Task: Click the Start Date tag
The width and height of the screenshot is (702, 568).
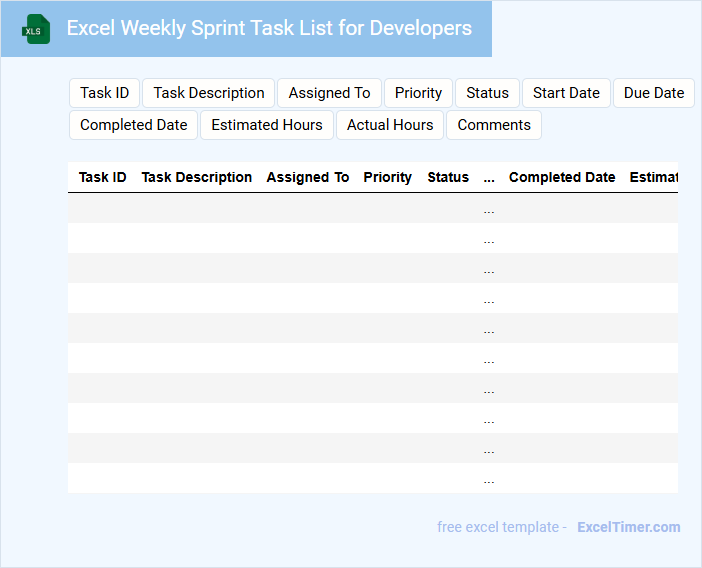Action: pos(566,93)
